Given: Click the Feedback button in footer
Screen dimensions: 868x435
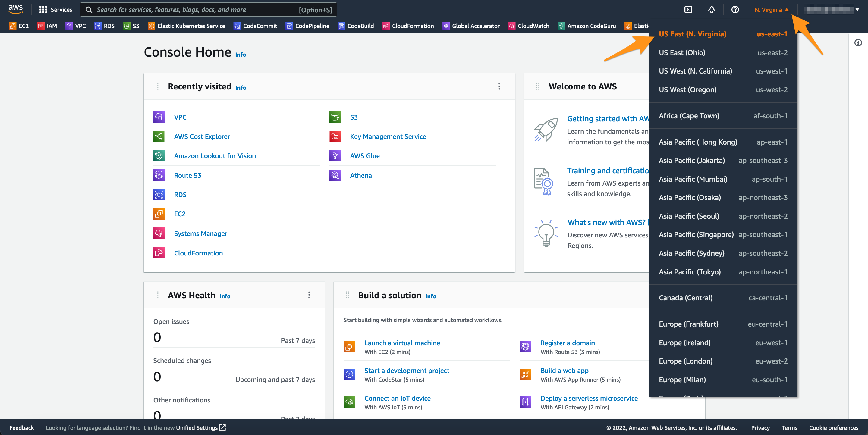Looking at the screenshot, I should 22,427.
